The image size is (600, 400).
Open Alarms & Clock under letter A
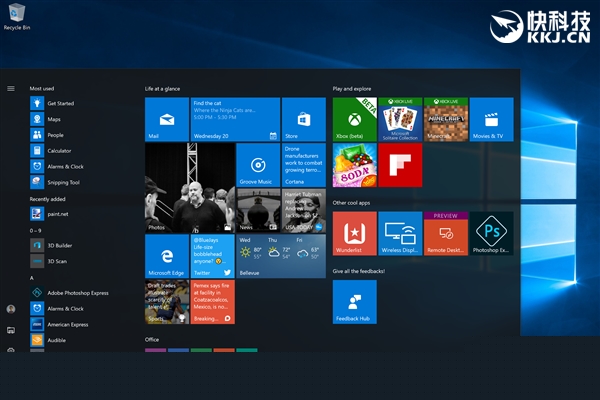pos(57,309)
